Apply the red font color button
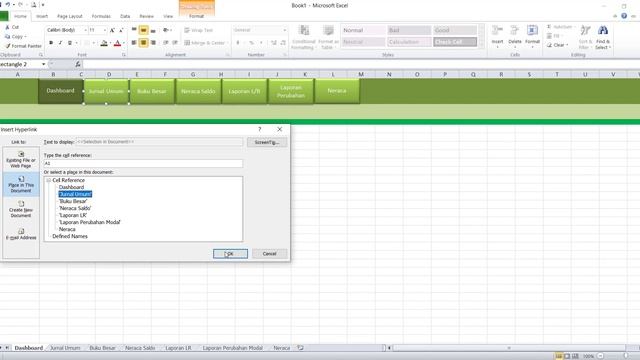The width and height of the screenshot is (640, 360). pyautogui.click(x=118, y=43)
